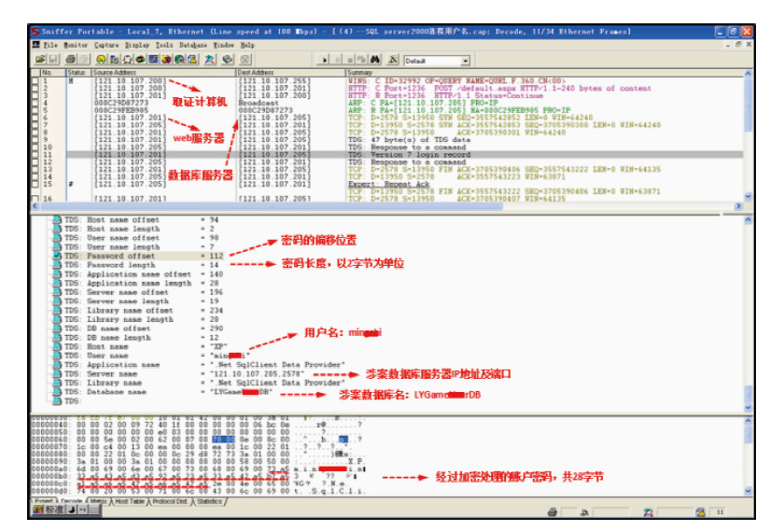The image size is (770, 532).
Task: Click the moon icon on IME bar
Action: pos(72,510)
